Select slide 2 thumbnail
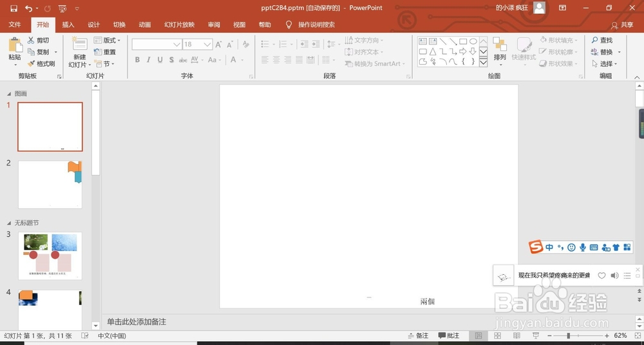The image size is (644, 345). pyautogui.click(x=50, y=185)
